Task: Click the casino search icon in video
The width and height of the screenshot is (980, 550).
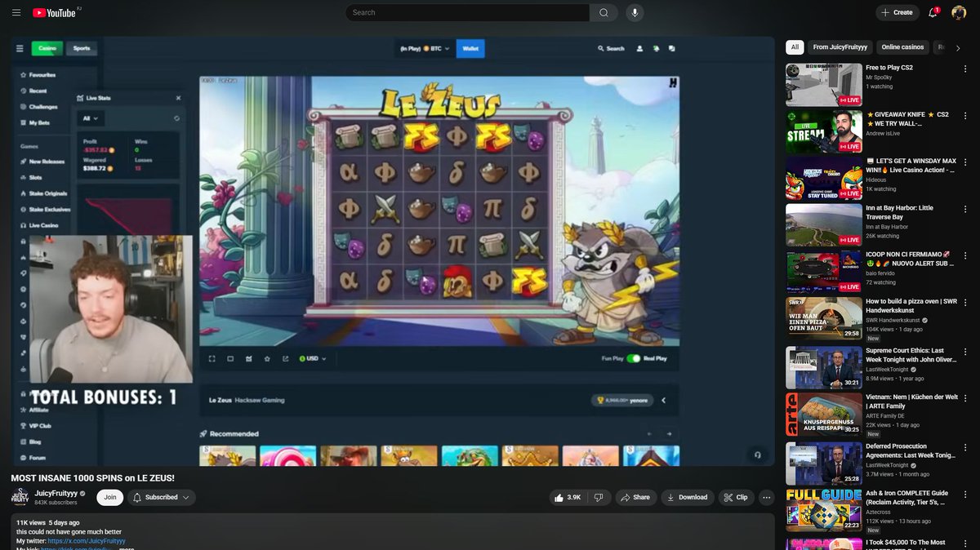Action: tap(601, 49)
